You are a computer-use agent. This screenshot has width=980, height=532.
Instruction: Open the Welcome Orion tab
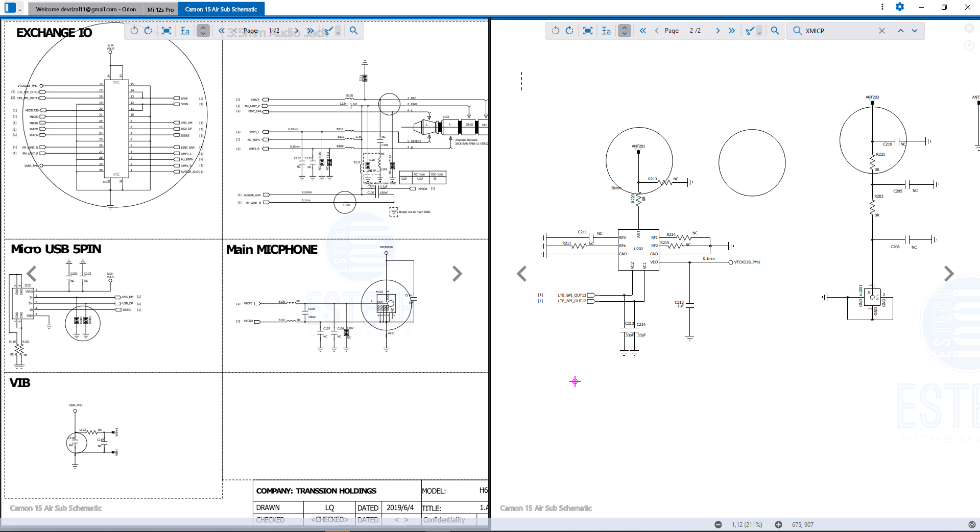(86, 9)
